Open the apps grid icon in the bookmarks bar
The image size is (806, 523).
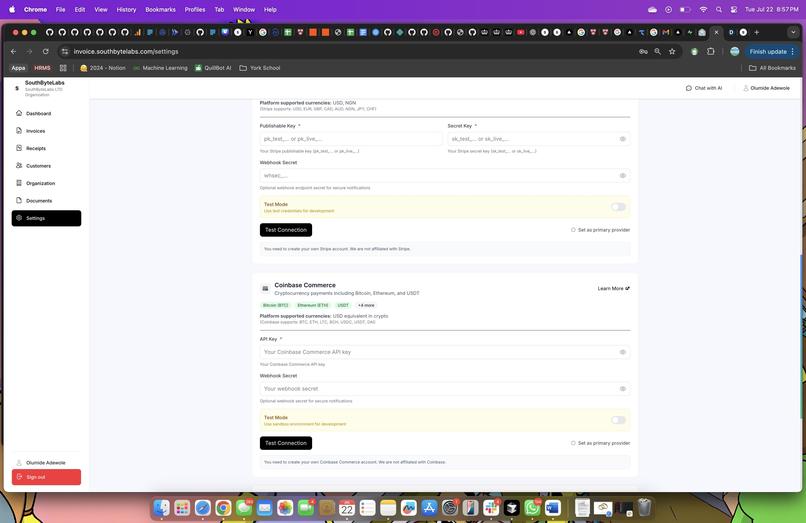pyautogui.click(x=63, y=68)
